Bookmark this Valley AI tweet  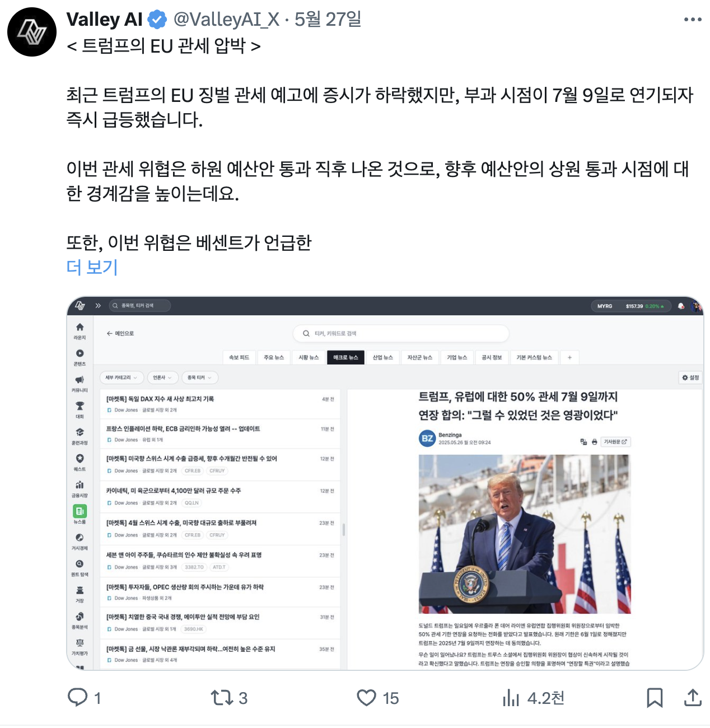tap(655, 698)
